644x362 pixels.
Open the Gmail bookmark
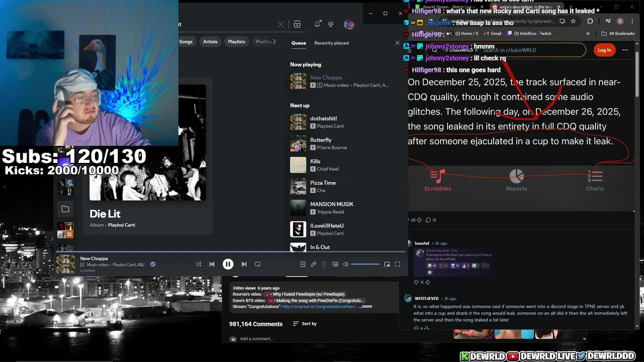493,34
